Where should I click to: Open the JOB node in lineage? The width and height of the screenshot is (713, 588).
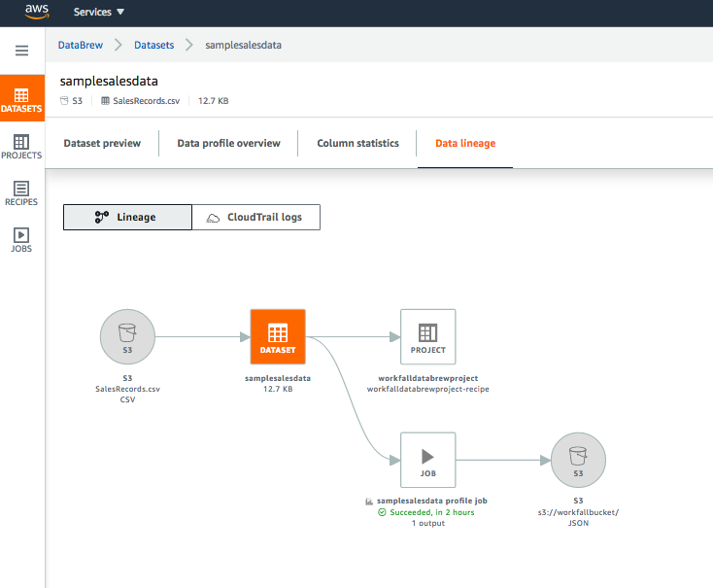coord(427,460)
